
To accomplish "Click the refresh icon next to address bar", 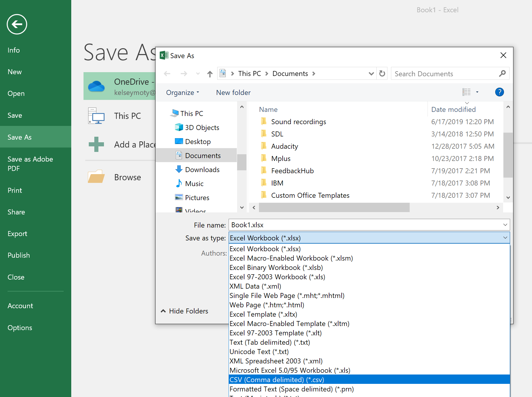I will pyautogui.click(x=382, y=74).
